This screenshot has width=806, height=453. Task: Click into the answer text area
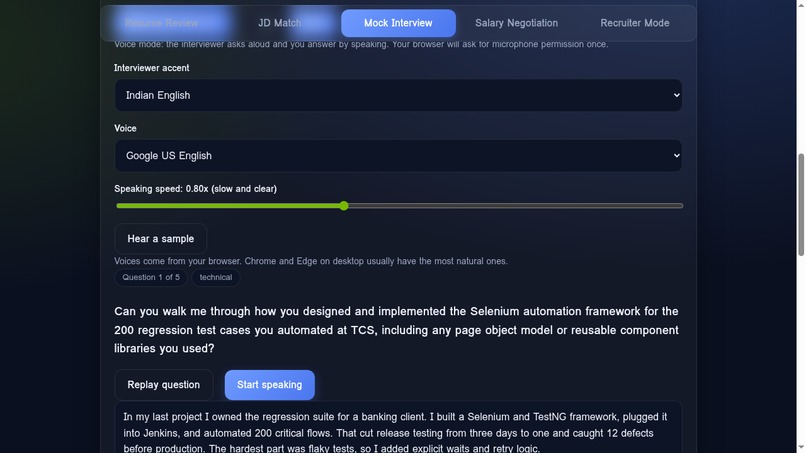click(x=398, y=428)
